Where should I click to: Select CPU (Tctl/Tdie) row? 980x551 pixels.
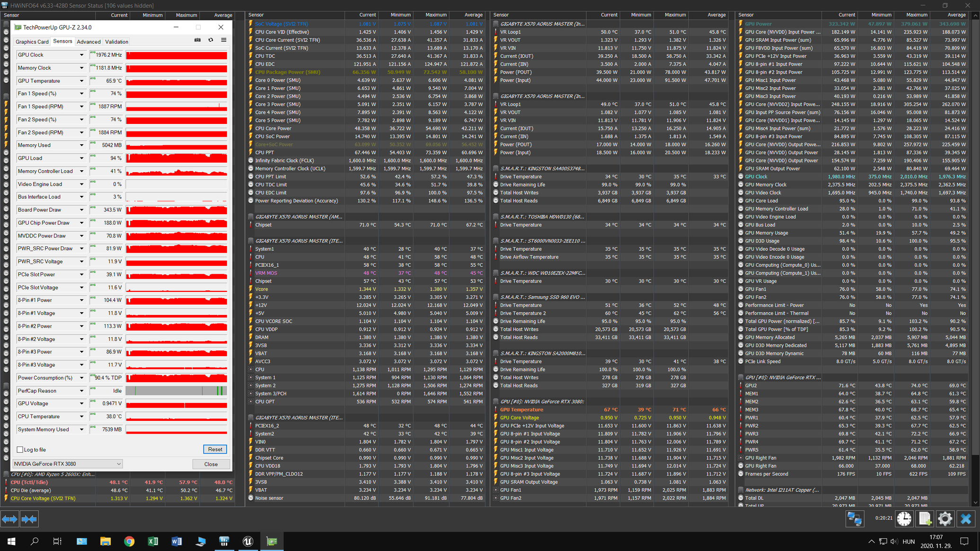(119, 482)
